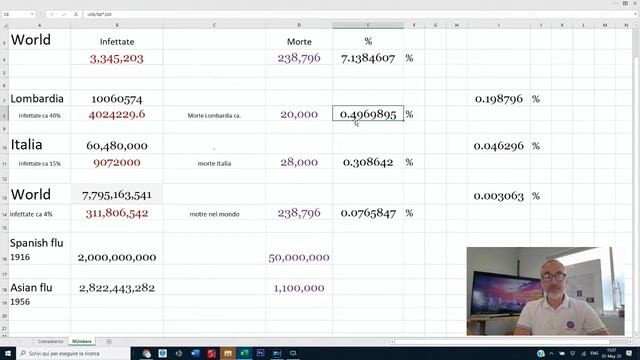Select the 'Asian flu' cell
Viewport: 640px width, 360px height.
click(x=40, y=287)
